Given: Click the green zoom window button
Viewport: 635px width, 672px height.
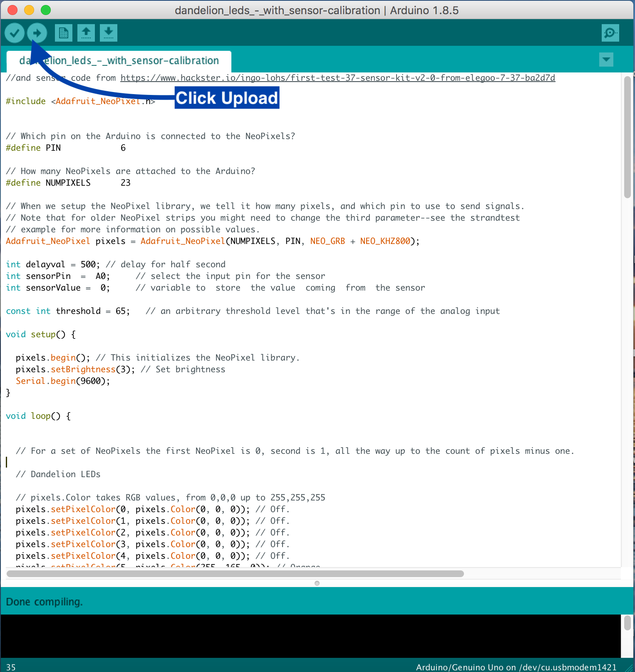Looking at the screenshot, I should (46, 10).
